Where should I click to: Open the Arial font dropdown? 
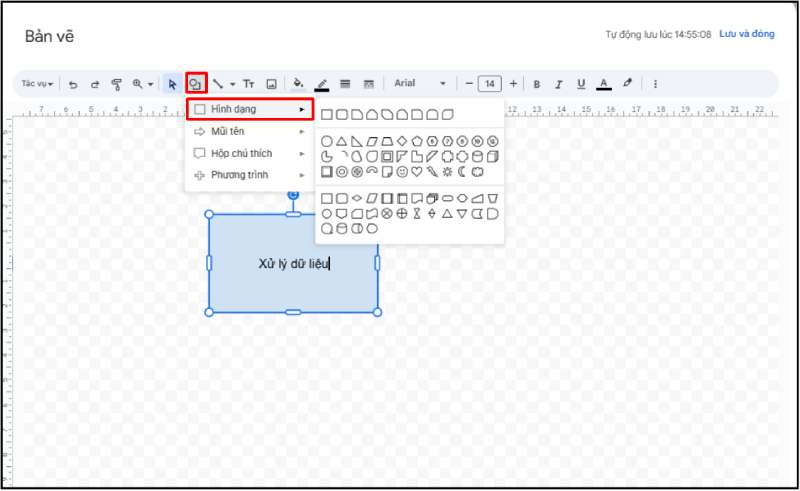point(419,84)
